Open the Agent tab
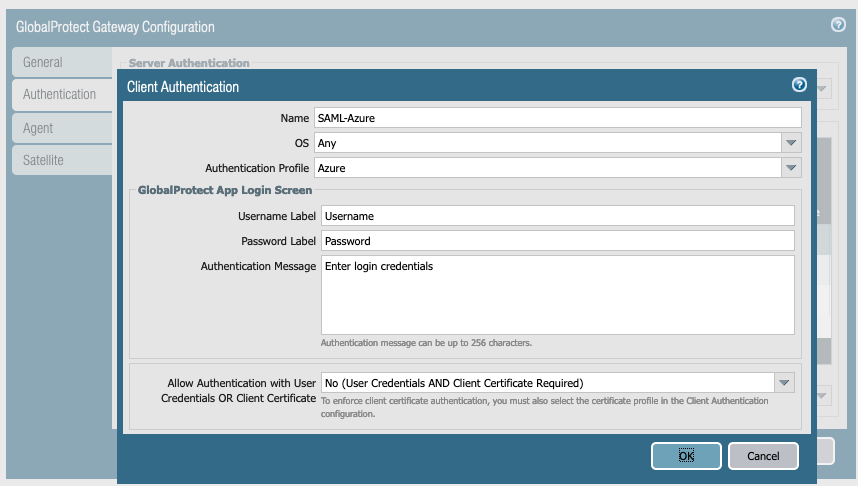This screenshot has width=858, height=486. pyautogui.click(x=38, y=128)
